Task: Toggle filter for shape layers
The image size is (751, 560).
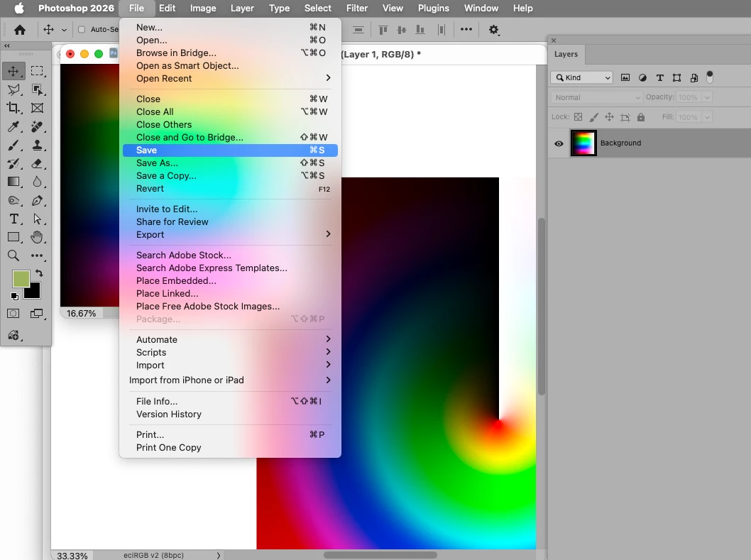Action: pyautogui.click(x=676, y=77)
